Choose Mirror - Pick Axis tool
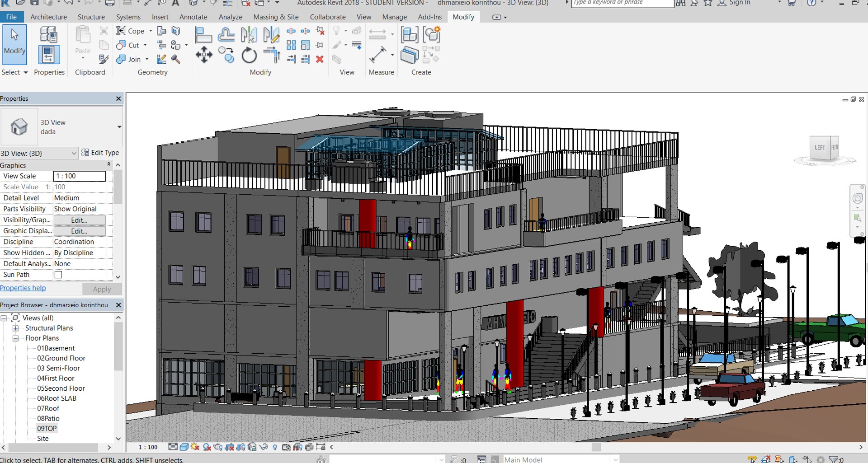The height and width of the screenshot is (463, 868). (x=249, y=35)
